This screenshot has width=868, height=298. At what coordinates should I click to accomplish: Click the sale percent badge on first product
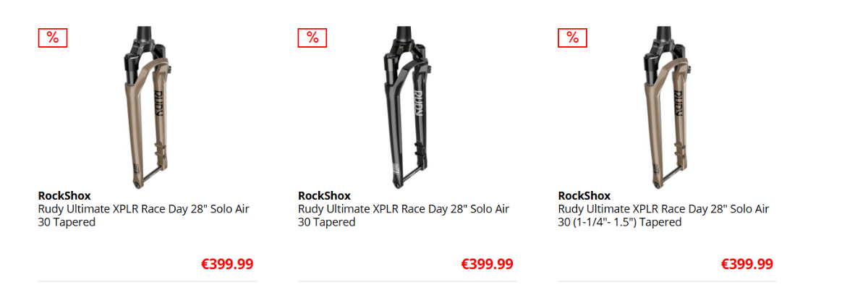click(x=53, y=38)
